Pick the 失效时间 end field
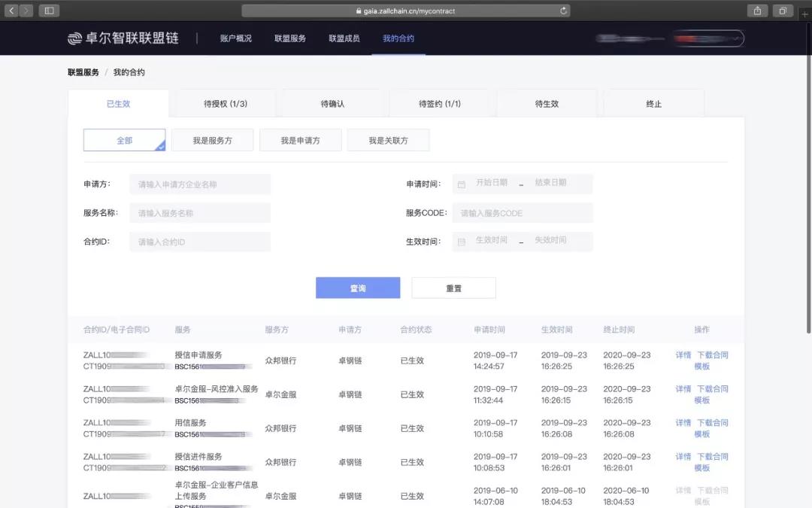This screenshot has width=812, height=508. coord(550,240)
